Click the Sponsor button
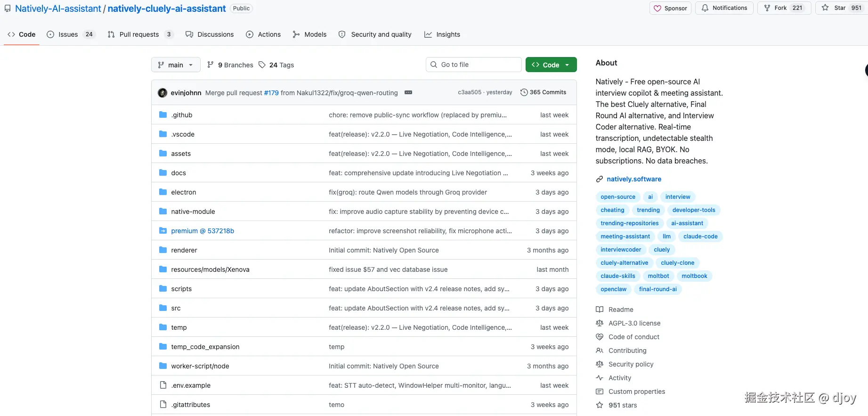 point(670,8)
